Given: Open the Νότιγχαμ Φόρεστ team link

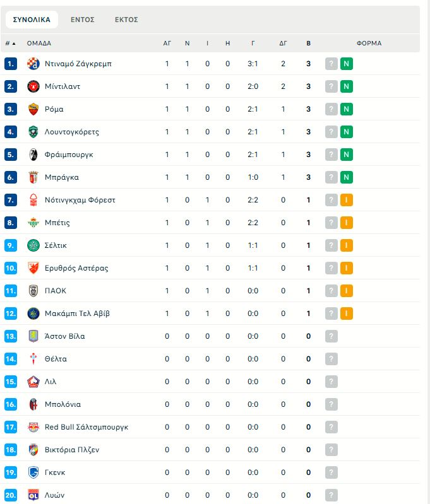Looking at the screenshot, I should tap(80, 200).
